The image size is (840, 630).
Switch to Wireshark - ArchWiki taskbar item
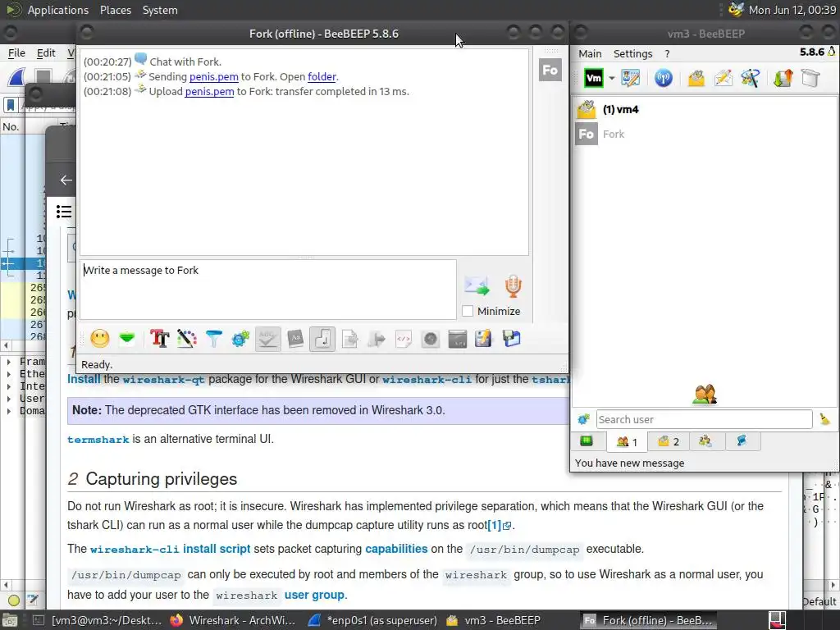[233, 620]
